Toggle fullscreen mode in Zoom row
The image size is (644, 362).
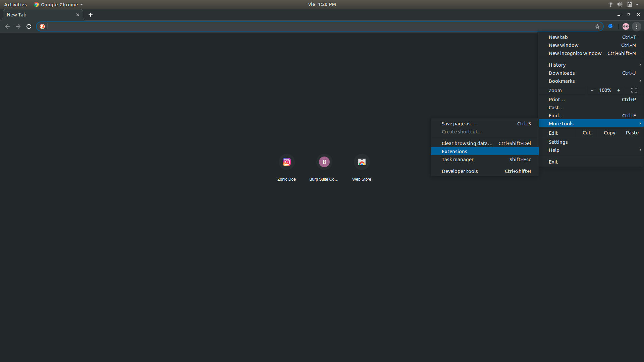tap(634, 90)
